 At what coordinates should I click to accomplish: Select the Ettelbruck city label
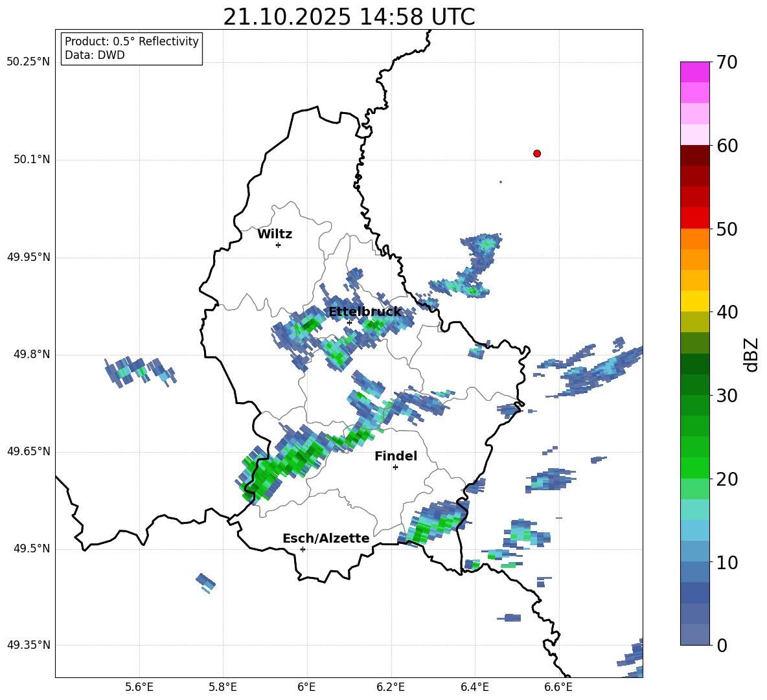[x=365, y=312]
